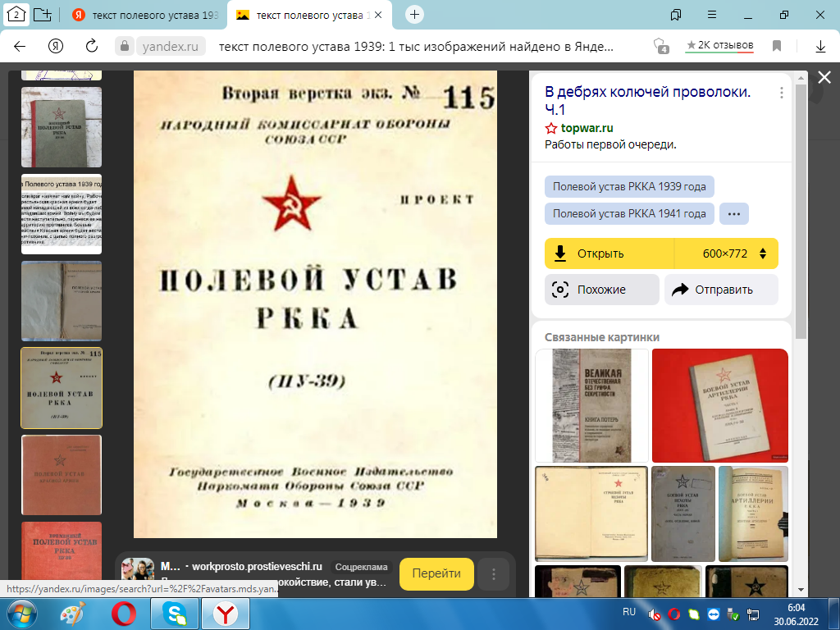The height and width of the screenshot is (630, 840).
Task: Open the ad options three-dot button
Action: click(493, 574)
